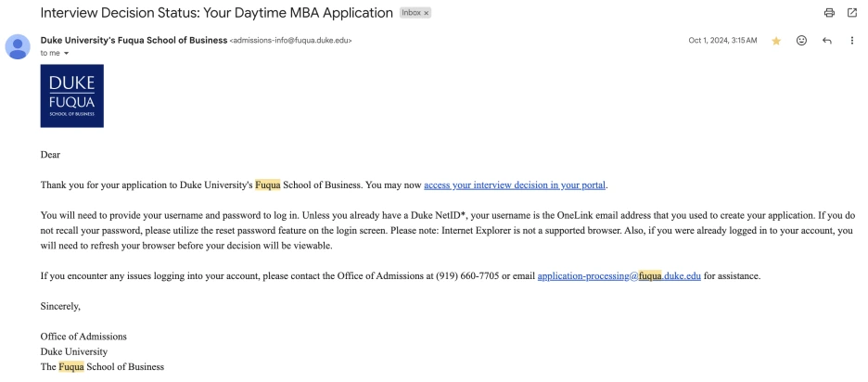Print this email using printer icon

pos(829,13)
